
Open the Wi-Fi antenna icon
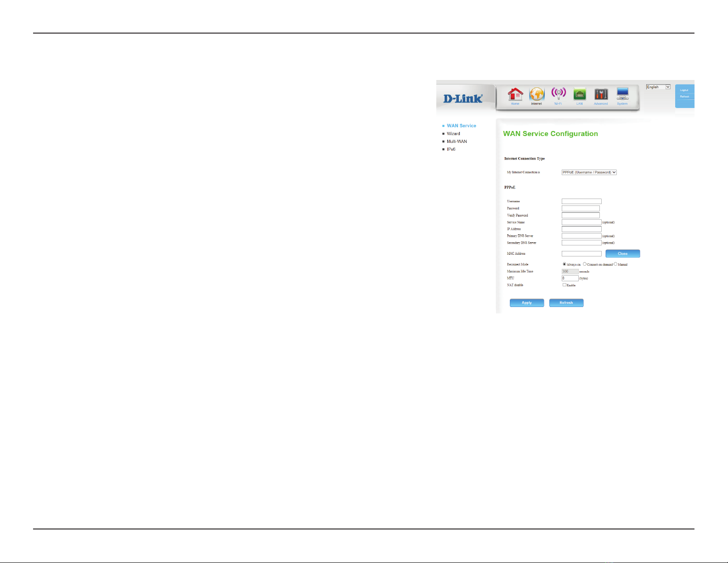[x=558, y=94]
